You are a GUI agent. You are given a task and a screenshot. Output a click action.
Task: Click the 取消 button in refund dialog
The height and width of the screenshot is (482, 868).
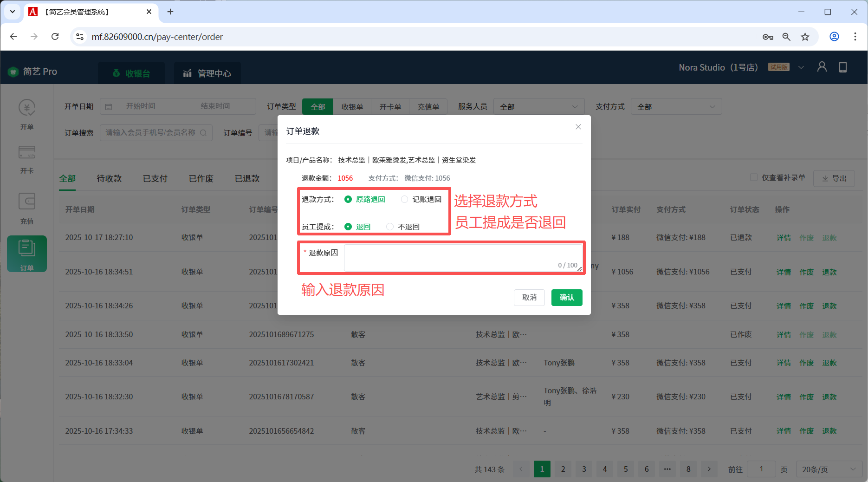click(529, 298)
